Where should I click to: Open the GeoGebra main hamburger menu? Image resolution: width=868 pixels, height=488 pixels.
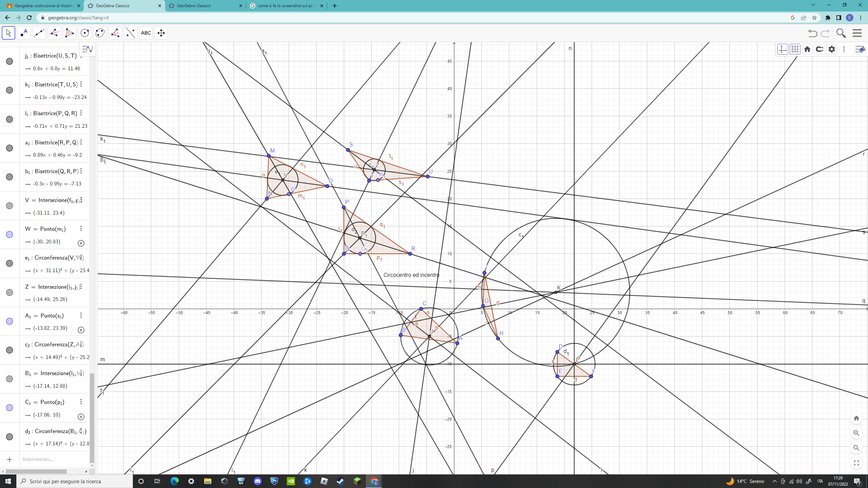pos(857,33)
